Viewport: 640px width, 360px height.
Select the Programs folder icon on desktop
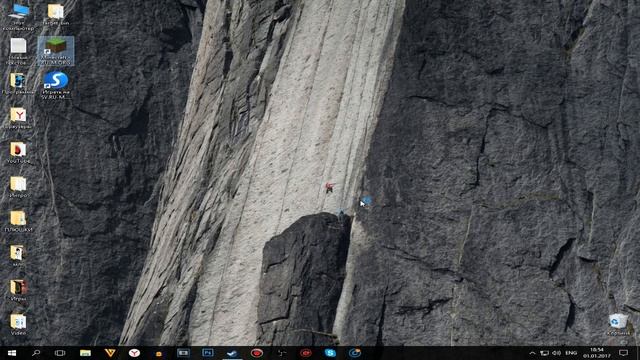[x=18, y=84]
